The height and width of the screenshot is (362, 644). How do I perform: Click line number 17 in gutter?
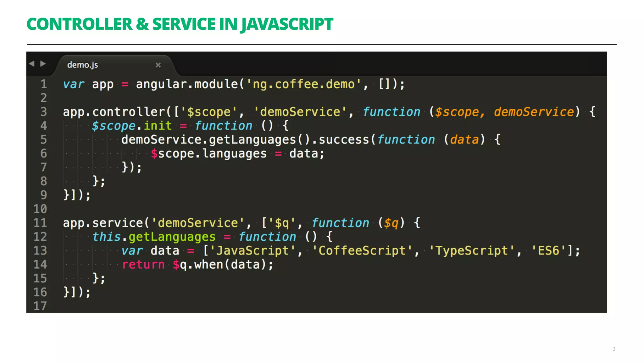click(40, 306)
